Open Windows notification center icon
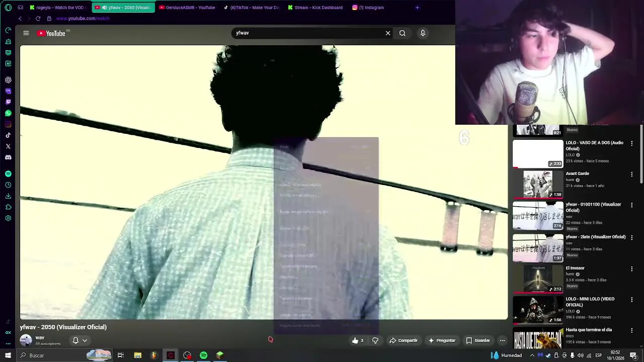 (x=633, y=355)
